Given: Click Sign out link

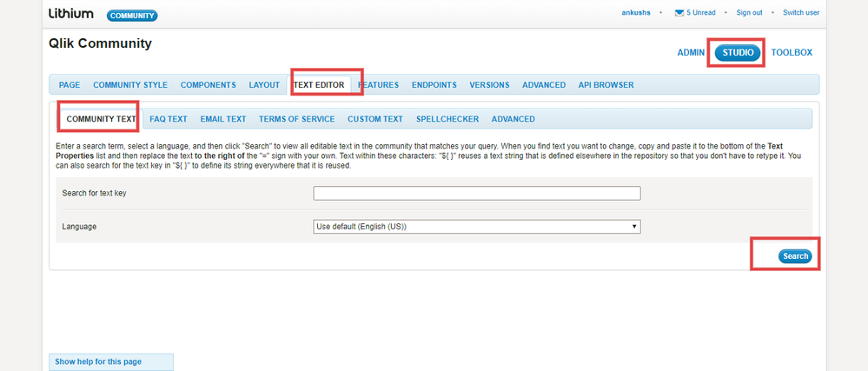Looking at the screenshot, I should 749,13.
